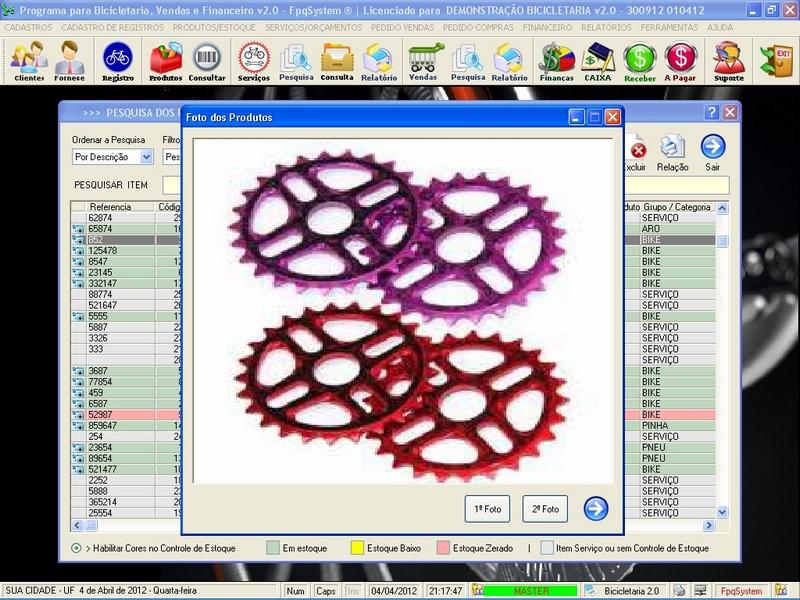Click the Grupo / Categoria column header
Viewport: 800px width, 600px height.
click(677, 207)
